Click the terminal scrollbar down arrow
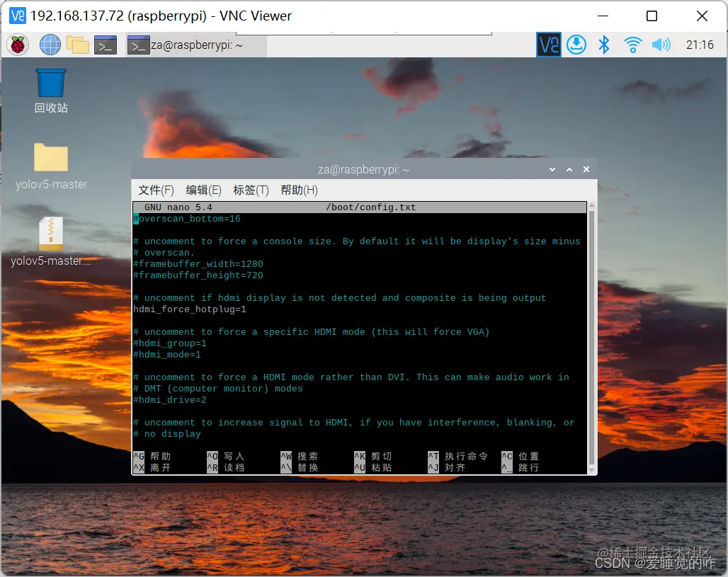728x577 pixels. [x=591, y=470]
